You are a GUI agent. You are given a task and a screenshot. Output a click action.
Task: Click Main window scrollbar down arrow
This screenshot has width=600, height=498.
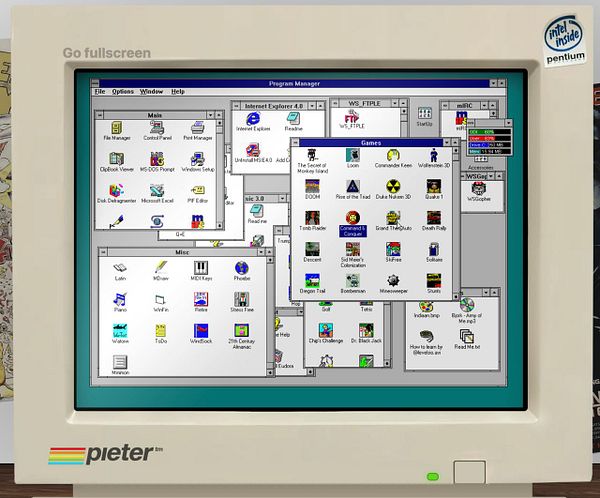pos(220,226)
